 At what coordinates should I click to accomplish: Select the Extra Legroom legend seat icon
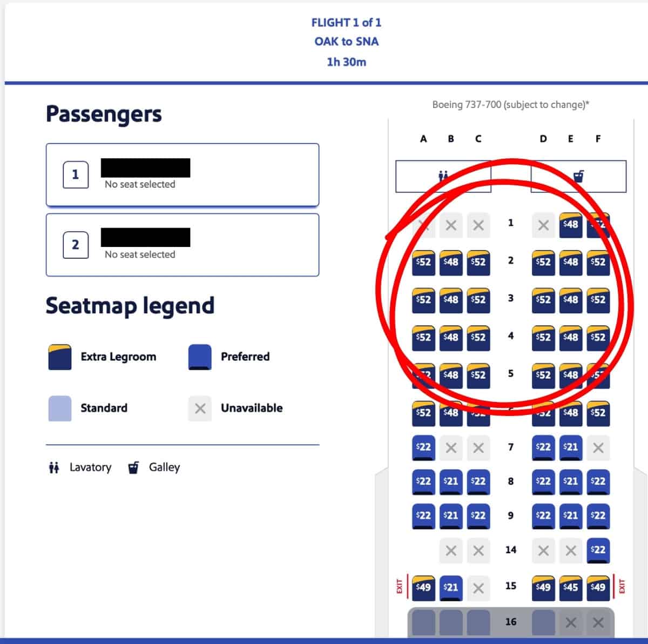click(x=59, y=357)
